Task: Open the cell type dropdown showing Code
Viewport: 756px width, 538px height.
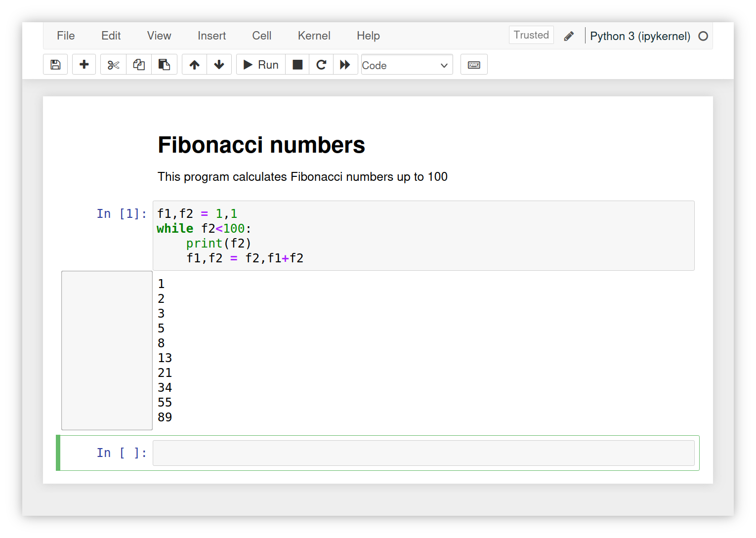Action: pyautogui.click(x=406, y=65)
